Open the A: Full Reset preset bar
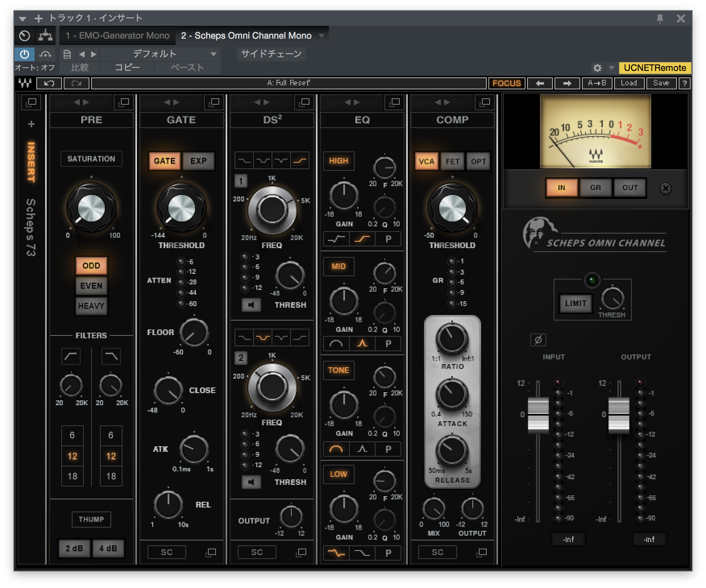Viewport: 706px width, 588px height. (x=289, y=83)
